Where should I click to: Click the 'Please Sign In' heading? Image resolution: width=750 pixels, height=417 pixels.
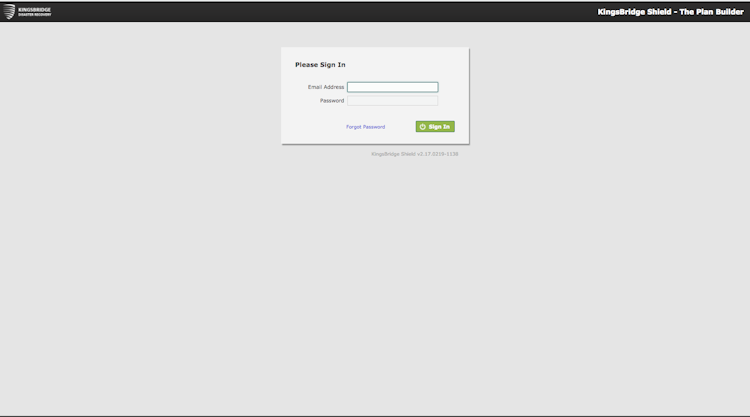coord(320,65)
